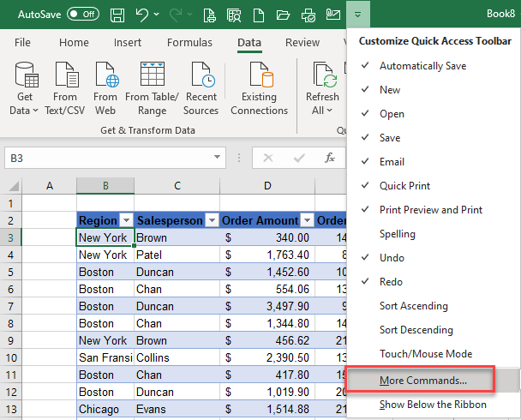Click the Get Data icon
Image resolution: width=521 pixels, height=420 pixels.
tap(25, 75)
